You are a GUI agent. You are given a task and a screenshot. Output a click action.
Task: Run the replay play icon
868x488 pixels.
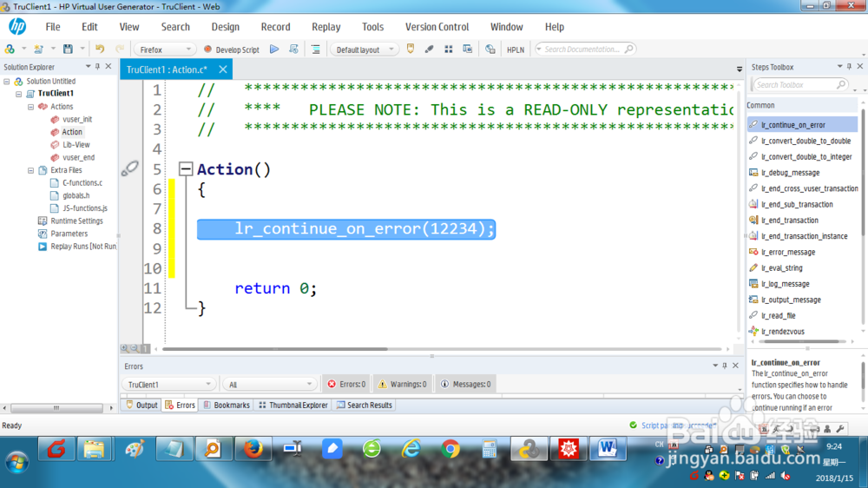coord(274,49)
